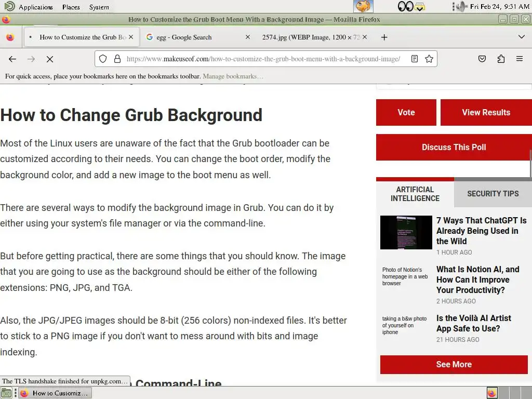The height and width of the screenshot is (399, 532).
Task: Close the 'How to Customize the Grub' tab
Action: coord(131,37)
